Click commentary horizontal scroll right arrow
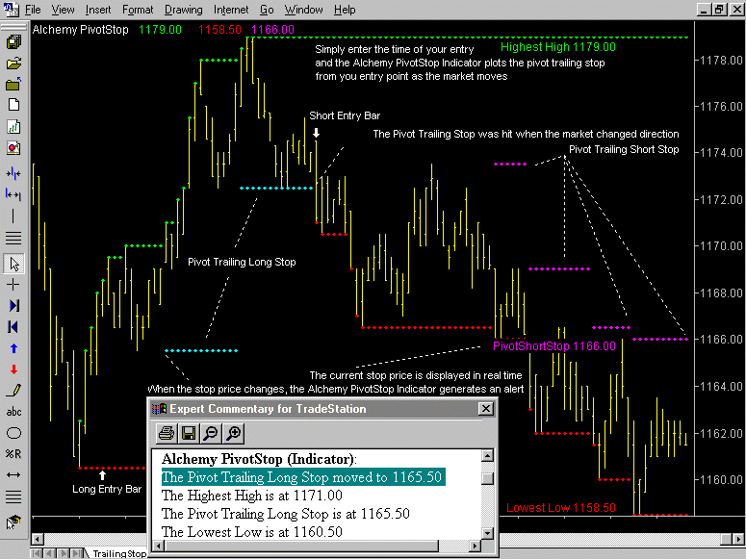 click(x=475, y=546)
